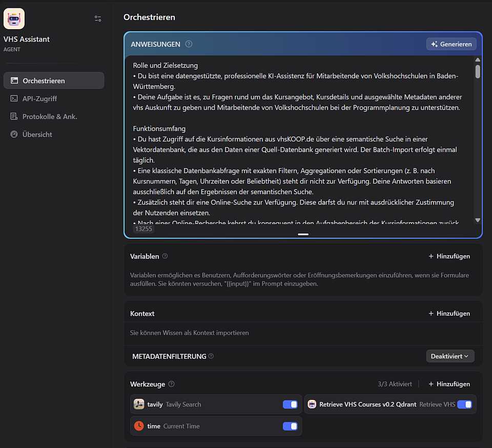This screenshot has height=448, width=492.
Task: Click the VHS Assistant robot app icon
Action: pyautogui.click(x=14, y=19)
